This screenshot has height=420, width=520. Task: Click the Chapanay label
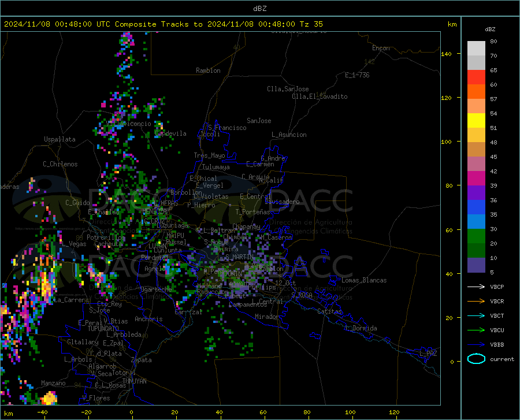pyautogui.click(x=246, y=226)
